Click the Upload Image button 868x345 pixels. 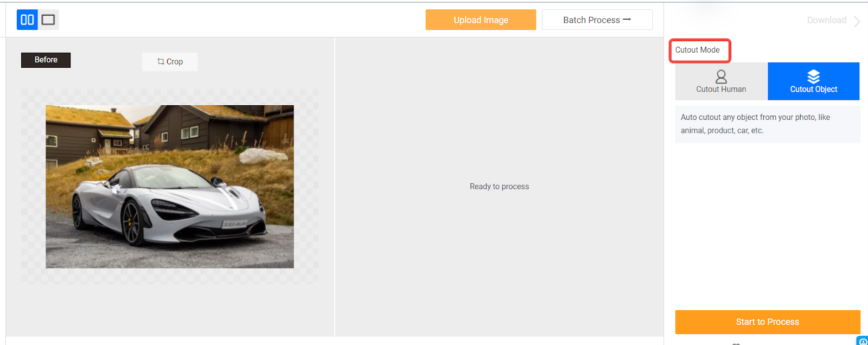[481, 20]
